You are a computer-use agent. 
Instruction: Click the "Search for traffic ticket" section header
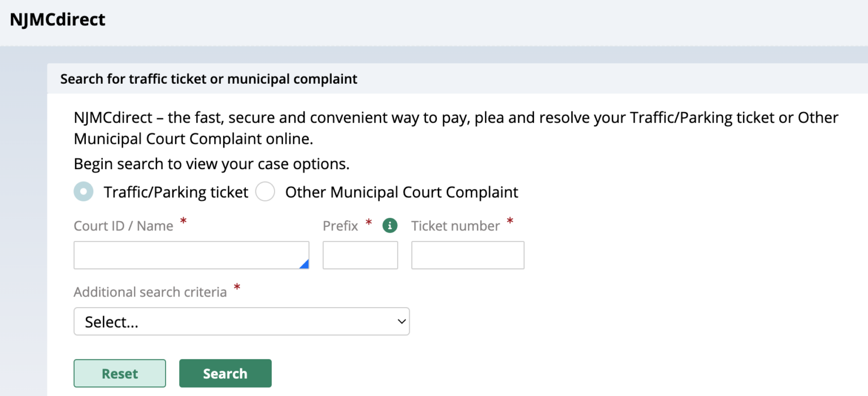(209, 79)
